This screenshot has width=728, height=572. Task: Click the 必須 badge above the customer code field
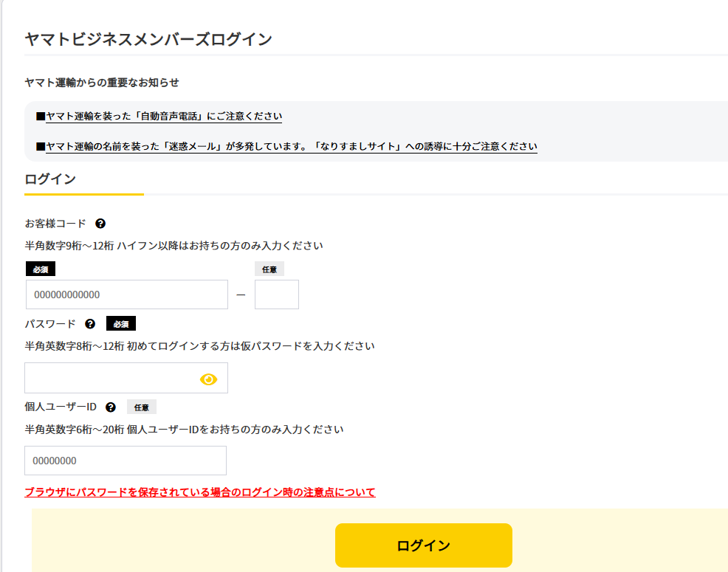[40, 269]
